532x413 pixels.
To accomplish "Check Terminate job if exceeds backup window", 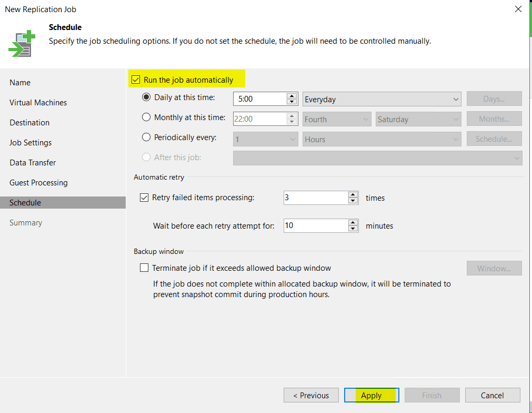I will point(144,268).
